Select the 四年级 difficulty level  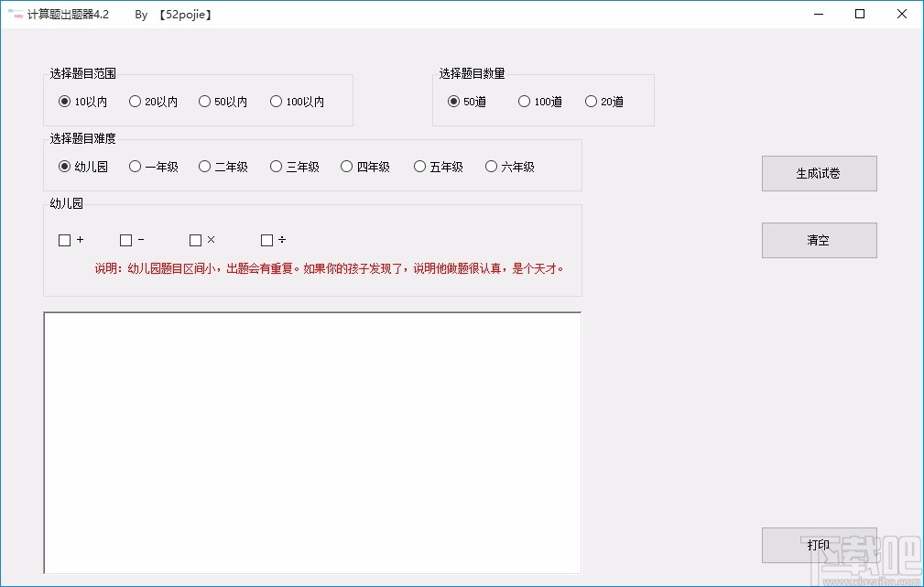(x=347, y=167)
